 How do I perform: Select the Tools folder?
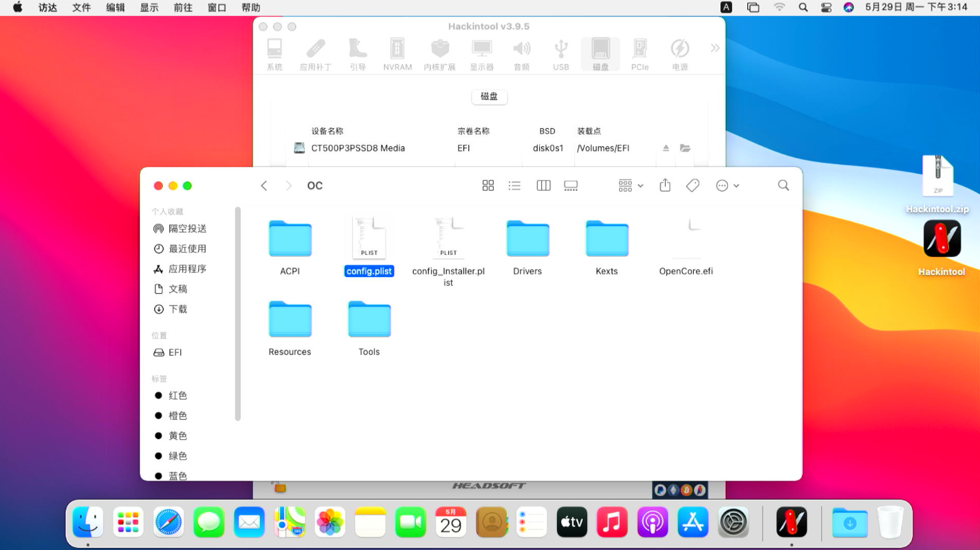369,328
